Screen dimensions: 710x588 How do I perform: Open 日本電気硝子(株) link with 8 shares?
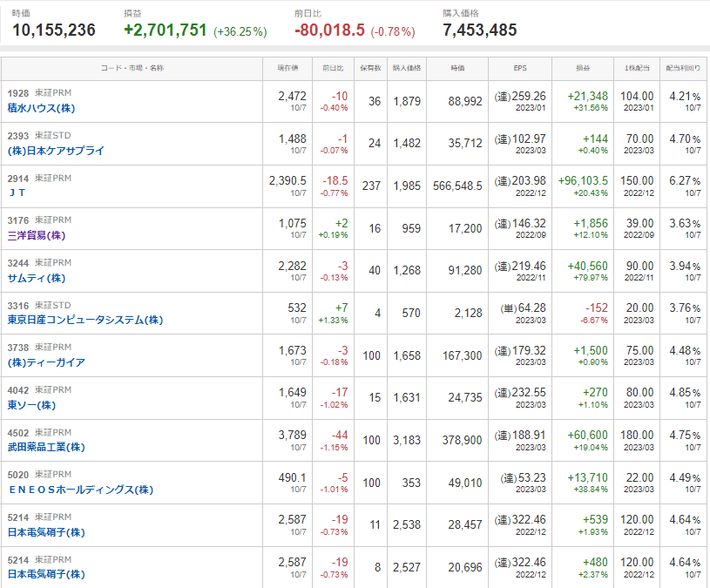coord(46,574)
